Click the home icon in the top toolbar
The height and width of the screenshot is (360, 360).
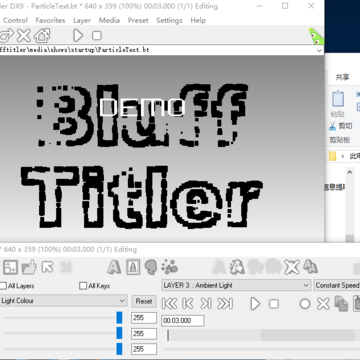pos(42,35)
